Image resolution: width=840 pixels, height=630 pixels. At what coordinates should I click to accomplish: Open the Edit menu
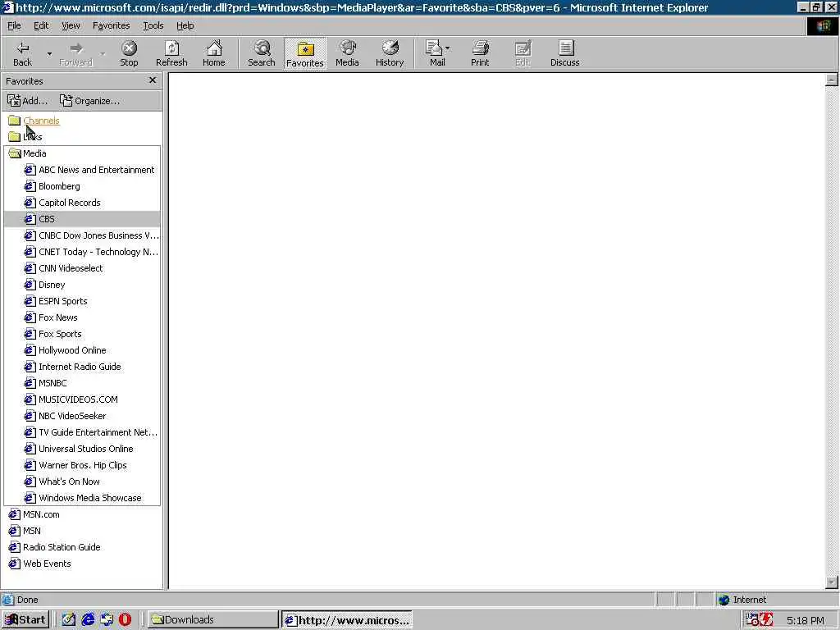pyautogui.click(x=41, y=25)
